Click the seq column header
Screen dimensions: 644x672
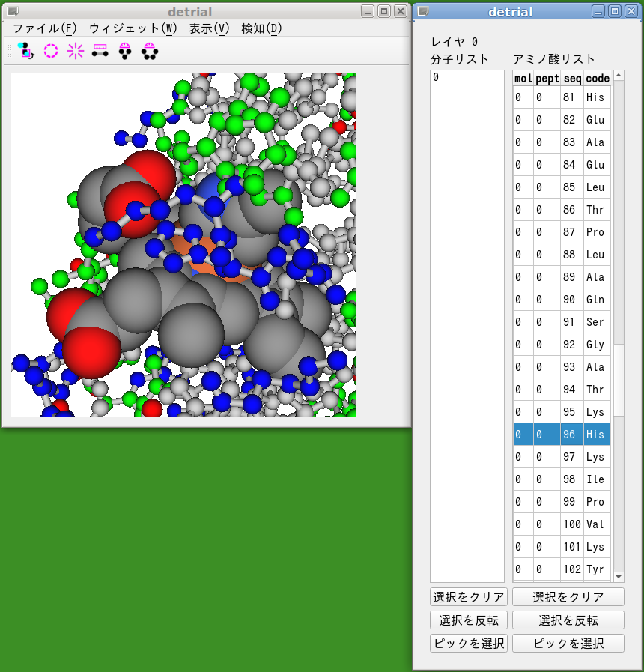tap(571, 79)
